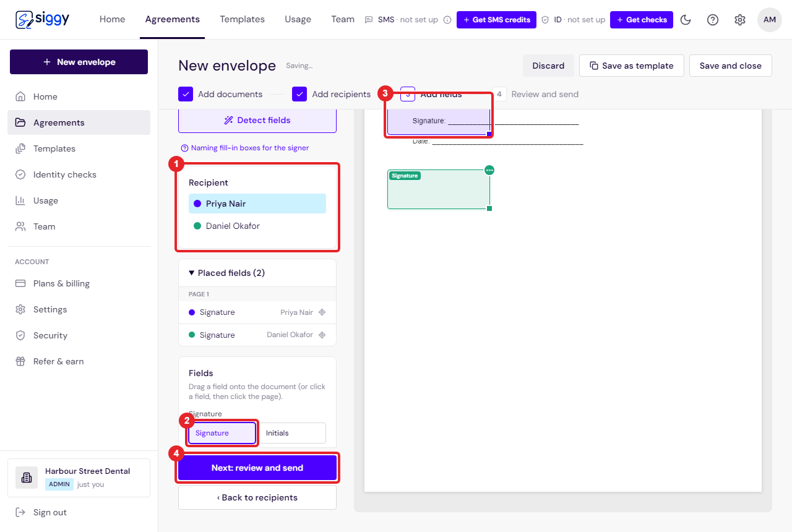The height and width of the screenshot is (532, 792).
Task: Click the green signature field's resize handle
Action: [x=489, y=208]
